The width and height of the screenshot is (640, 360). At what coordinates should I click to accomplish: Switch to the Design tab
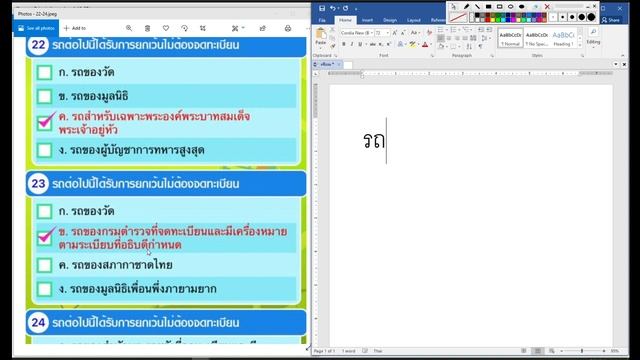pos(390,20)
